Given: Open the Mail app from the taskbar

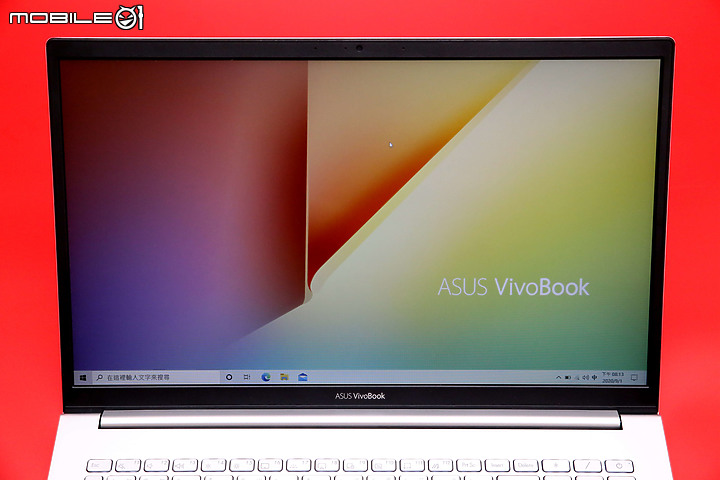Looking at the screenshot, I should click(x=303, y=377).
